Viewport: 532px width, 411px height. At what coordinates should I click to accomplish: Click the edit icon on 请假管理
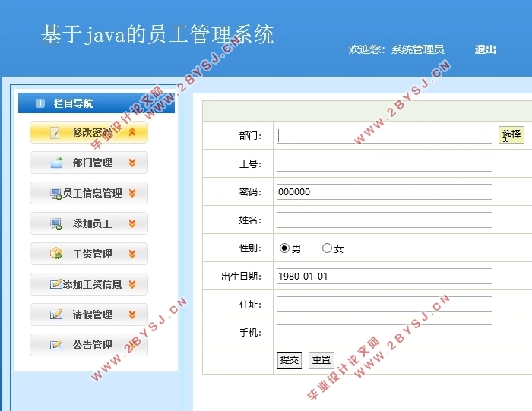tap(56, 315)
